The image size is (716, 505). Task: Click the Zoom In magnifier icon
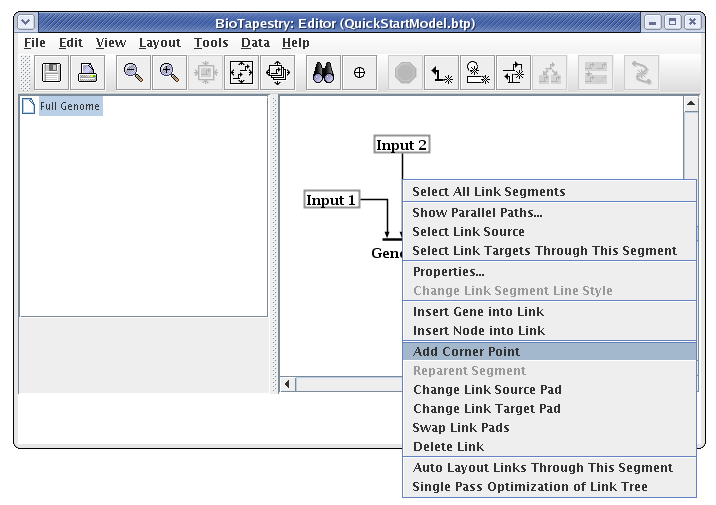coord(169,73)
